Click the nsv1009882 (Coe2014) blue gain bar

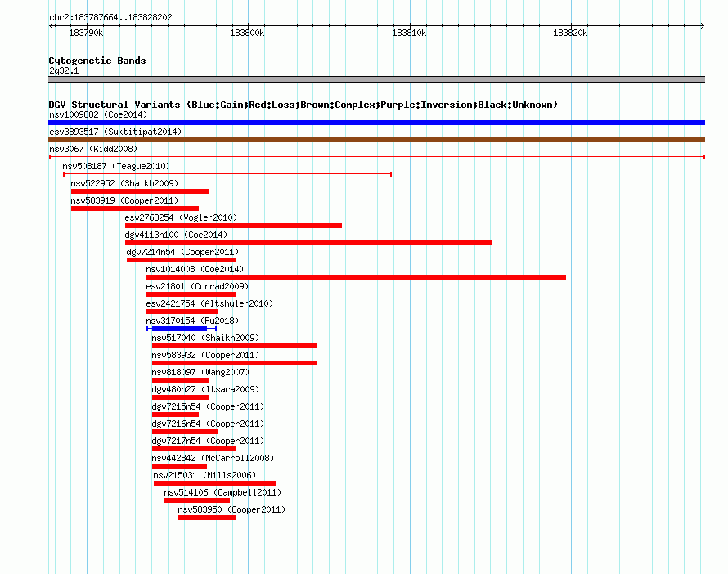[x=376, y=123]
